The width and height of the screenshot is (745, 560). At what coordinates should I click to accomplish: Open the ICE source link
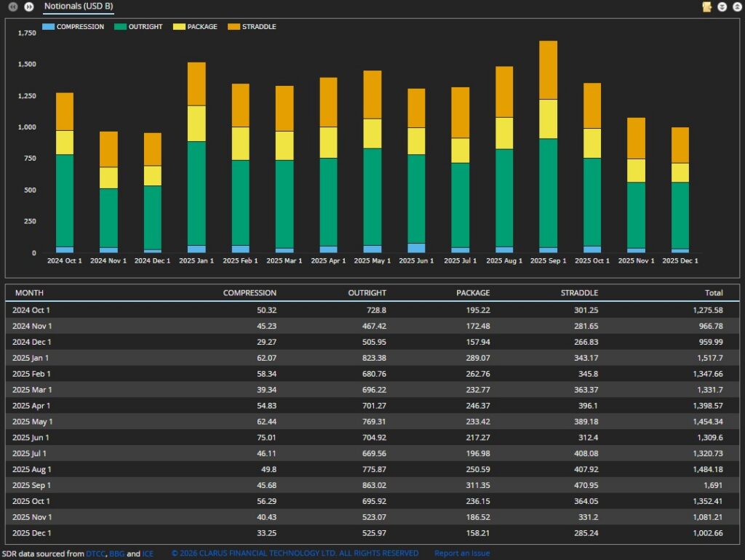148,553
